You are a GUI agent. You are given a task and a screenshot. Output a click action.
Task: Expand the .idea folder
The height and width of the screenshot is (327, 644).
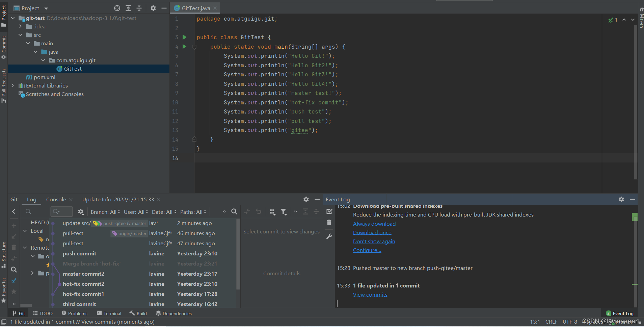(x=20, y=26)
